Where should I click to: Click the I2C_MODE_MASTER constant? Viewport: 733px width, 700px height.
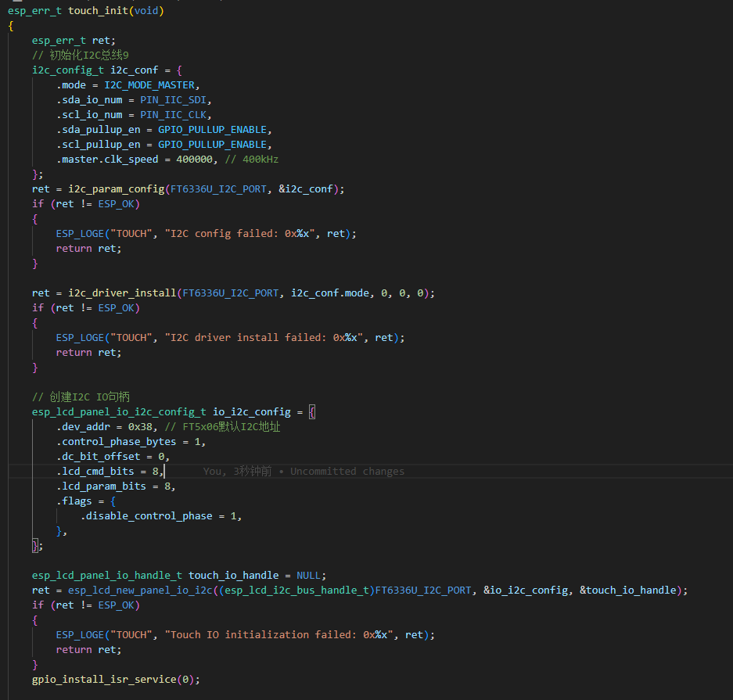[x=149, y=85]
